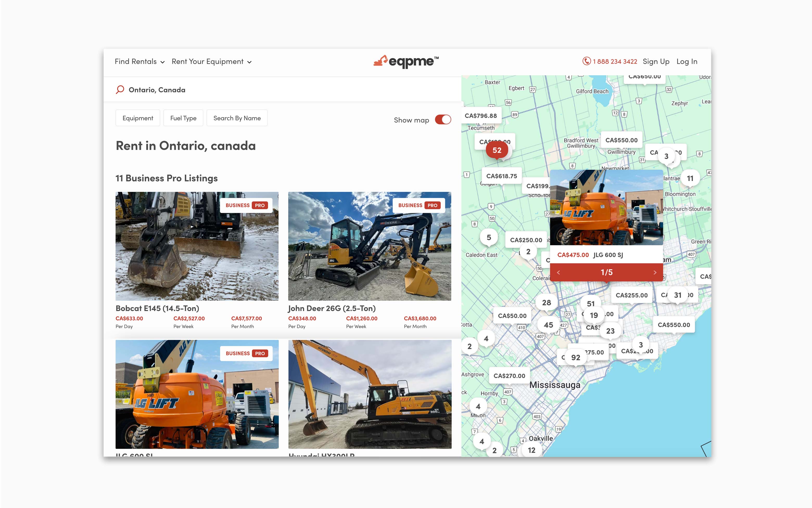The image size is (812, 508).
Task: Click CA$618.75 price marker on map
Action: (502, 176)
